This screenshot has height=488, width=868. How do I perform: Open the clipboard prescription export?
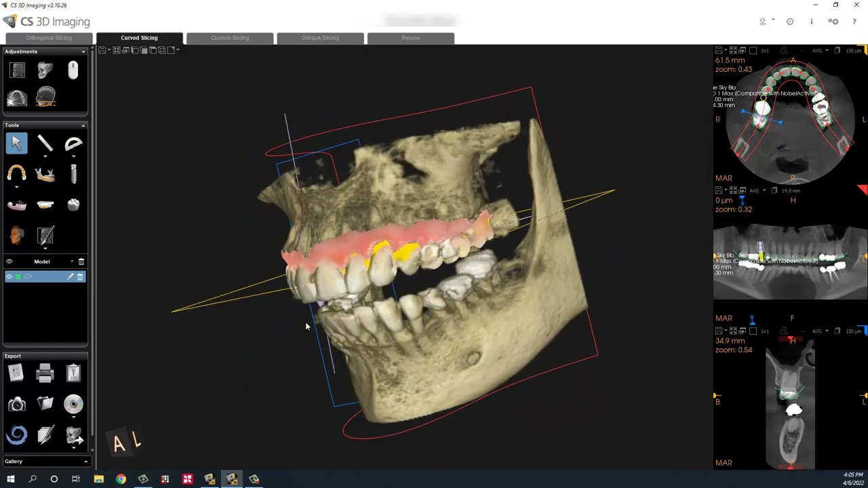73,373
